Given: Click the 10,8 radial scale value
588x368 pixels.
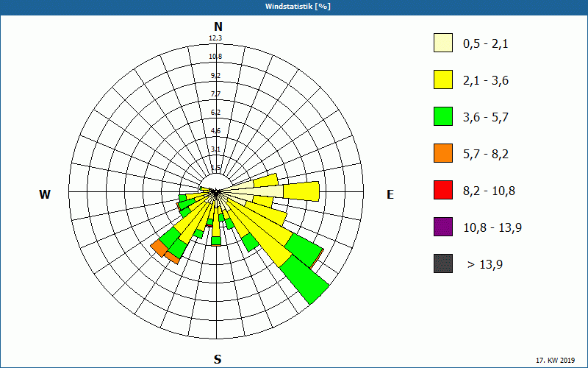Looking at the screenshot, I should [x=215, y=57].
